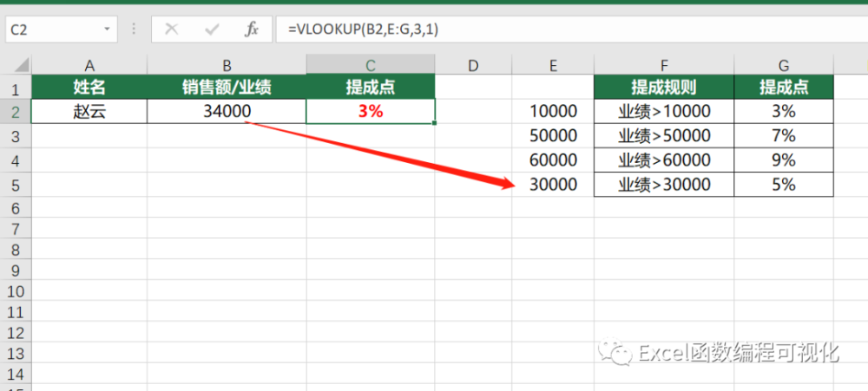Screen dimensions: 868x391
Task: Select row 13 header
Action: coord(16,354)
